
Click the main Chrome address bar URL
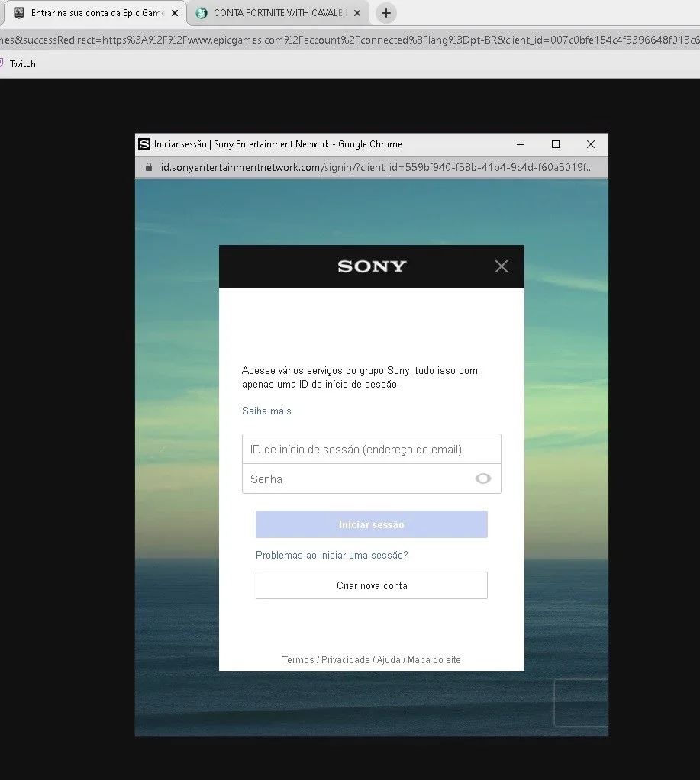coord(350,40)
